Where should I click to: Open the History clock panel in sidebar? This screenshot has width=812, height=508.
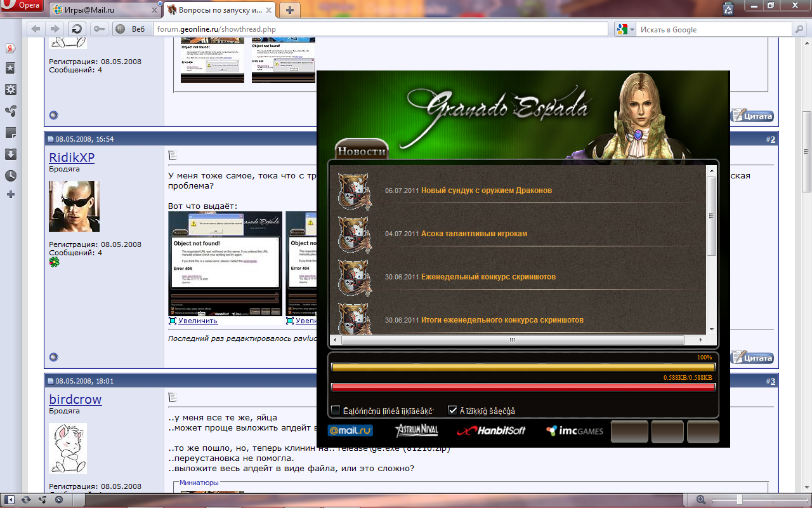coord(11,176)
